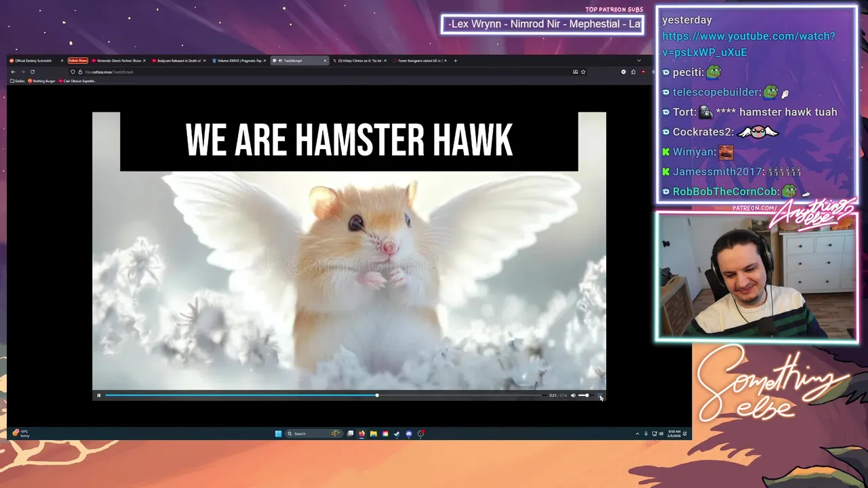Click the red extension icon in toolbar

[x=644, y=72]
